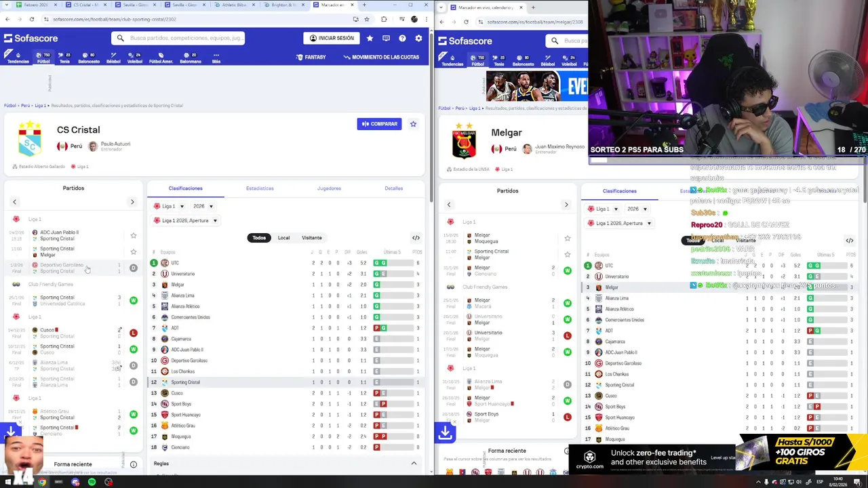Open the settings gear in Sofascore header
Viewport: 868px width, 488px height.
[x=418, y=38]
